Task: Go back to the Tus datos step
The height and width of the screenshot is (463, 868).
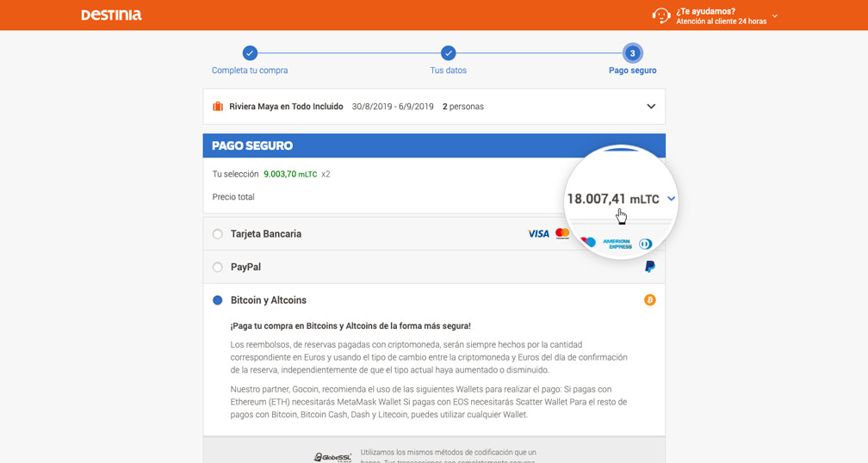Action: click(449, 71)
